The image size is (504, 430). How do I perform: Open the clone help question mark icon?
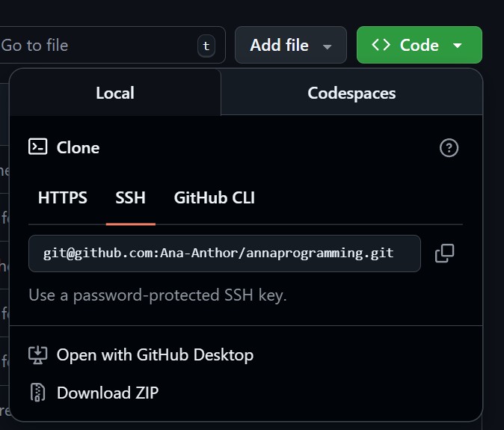coord(449,148)
